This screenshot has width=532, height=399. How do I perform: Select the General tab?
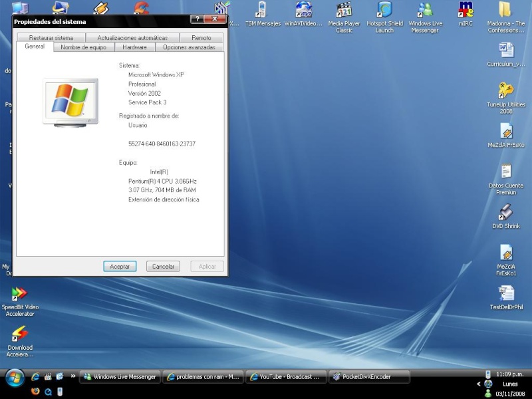pos(35,47)
